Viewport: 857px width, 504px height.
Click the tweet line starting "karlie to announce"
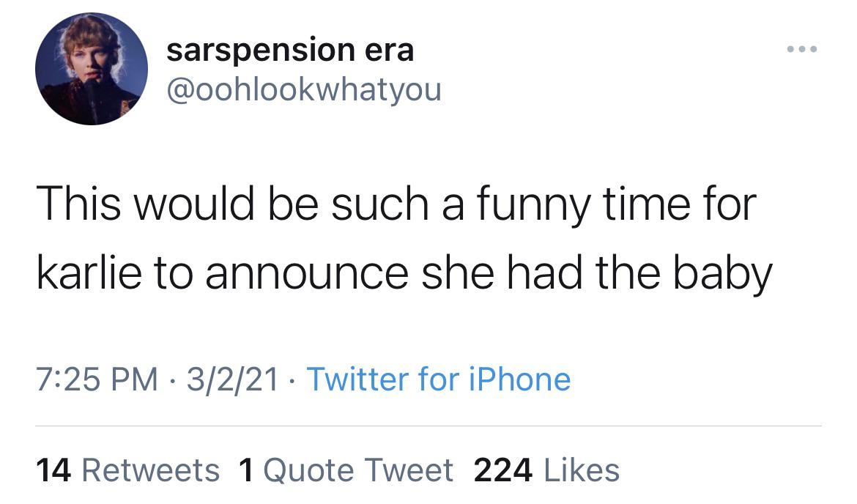pyautogui.click(x=404, y=273)
